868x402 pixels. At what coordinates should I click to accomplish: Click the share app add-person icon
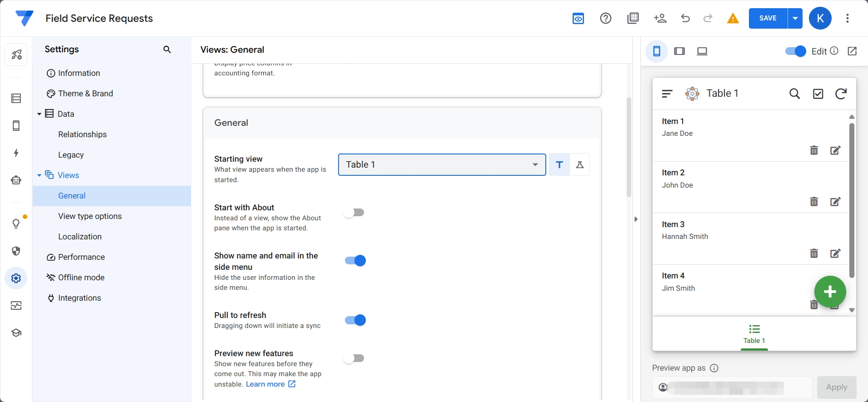tap(660, 18)
